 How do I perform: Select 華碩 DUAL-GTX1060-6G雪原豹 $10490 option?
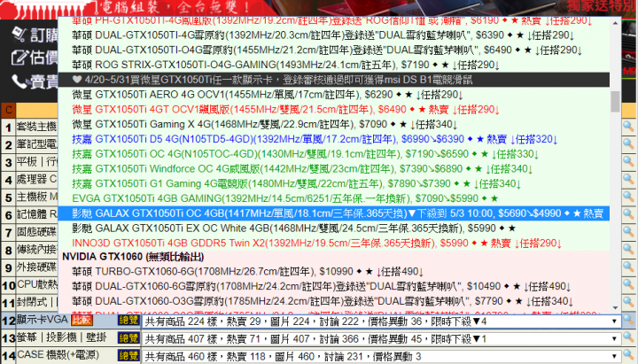click(334, 286)
